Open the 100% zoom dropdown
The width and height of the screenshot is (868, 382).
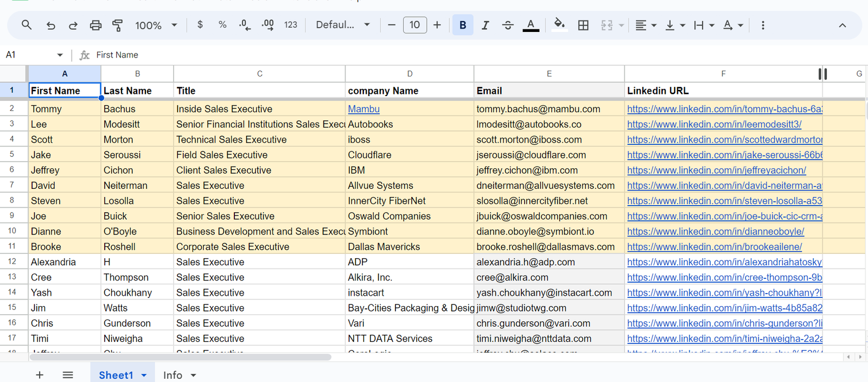[156, 25]
